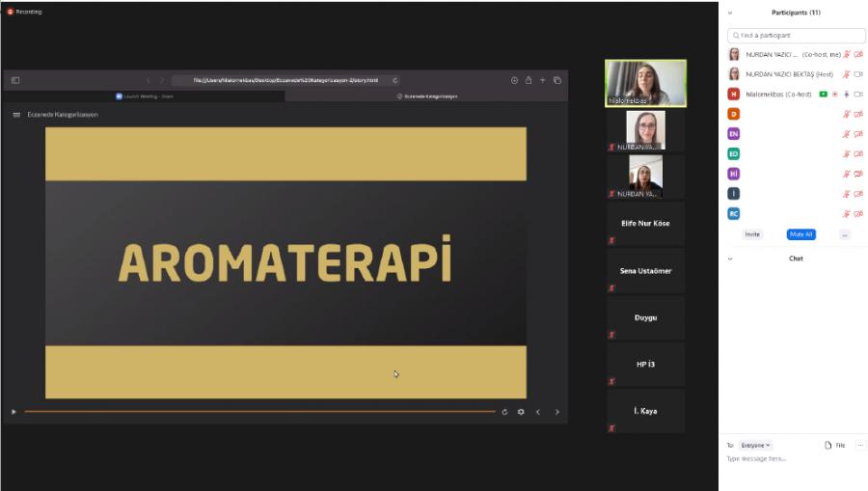Click the play button in the slide player
Screen dimensions: 868x491
14,412
